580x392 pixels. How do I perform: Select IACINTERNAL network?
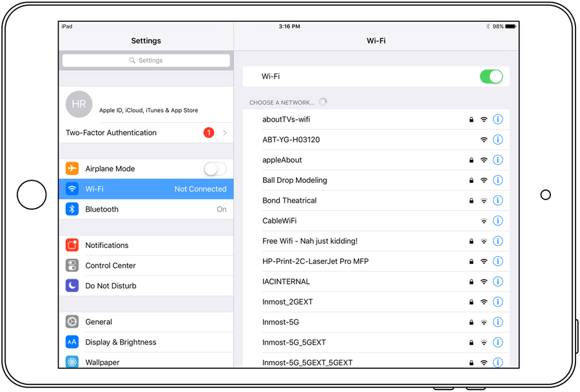[x=376, y=282]
